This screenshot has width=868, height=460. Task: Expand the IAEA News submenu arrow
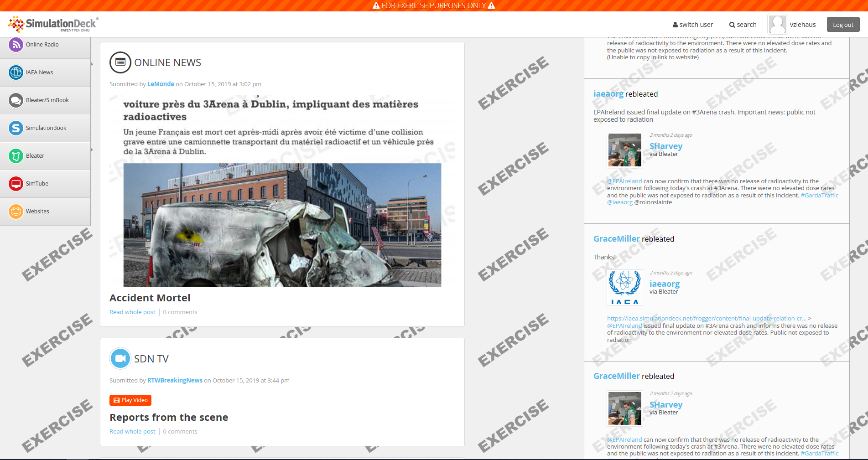(92, 64)
